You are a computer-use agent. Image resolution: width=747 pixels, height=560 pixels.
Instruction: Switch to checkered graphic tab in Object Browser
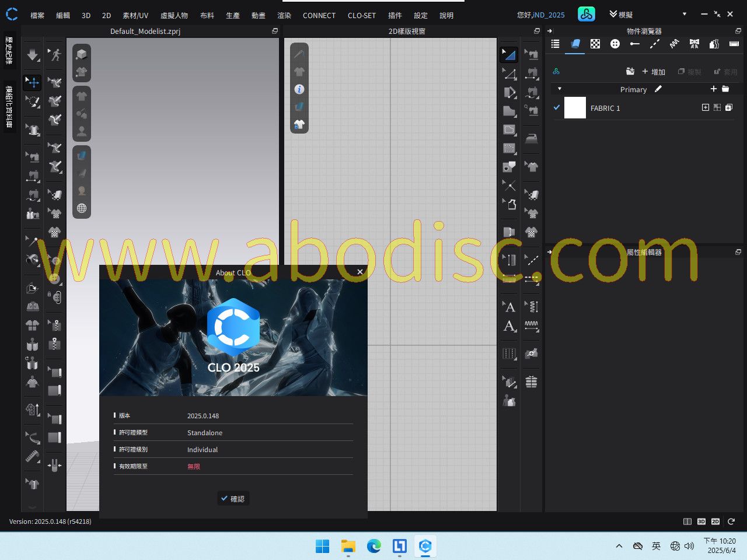pos(595,44)
